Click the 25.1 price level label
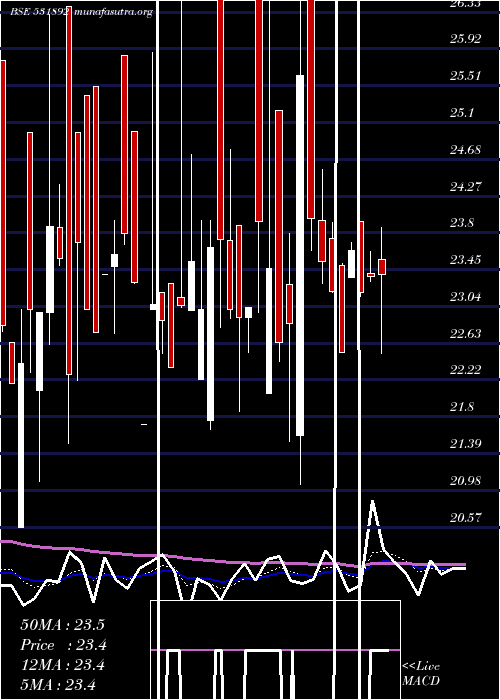The width and height of the screenshot is (500, 700). point(462,113)
